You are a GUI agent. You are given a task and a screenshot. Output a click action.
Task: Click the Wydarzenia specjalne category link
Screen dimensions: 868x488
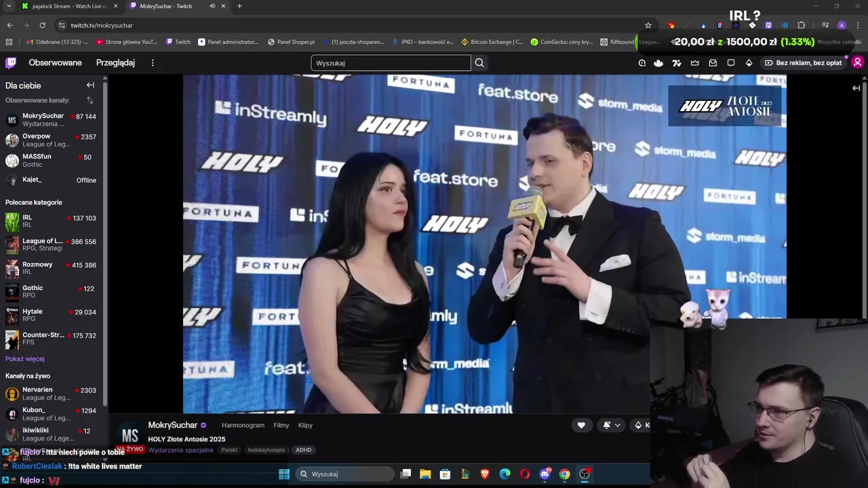[x=180, y=450]
